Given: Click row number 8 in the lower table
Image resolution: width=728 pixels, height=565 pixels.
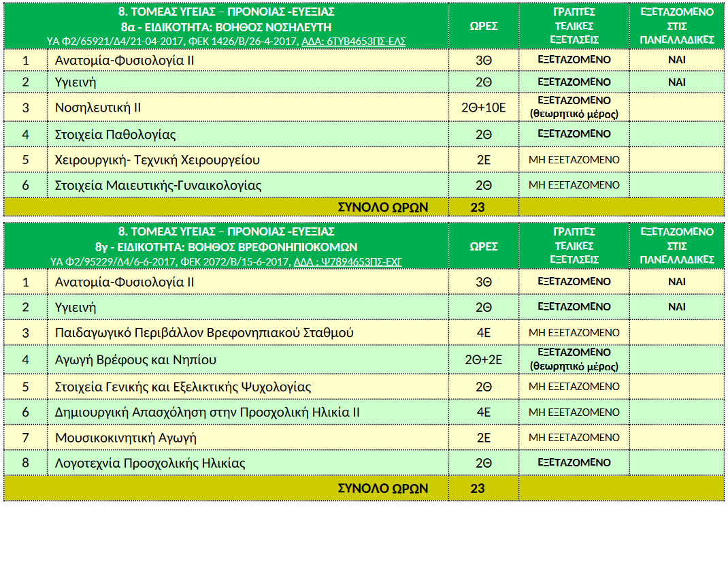Looking at the screenshot, I should pos(26,463).
